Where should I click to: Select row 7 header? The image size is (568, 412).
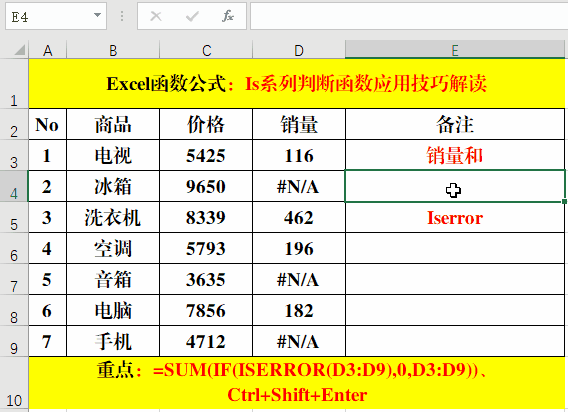click(14, 279)
